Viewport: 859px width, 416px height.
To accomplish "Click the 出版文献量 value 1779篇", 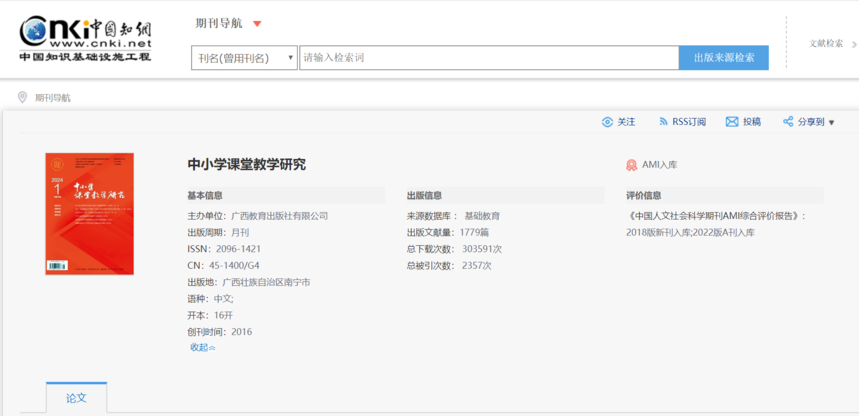I will coord(474,232).
